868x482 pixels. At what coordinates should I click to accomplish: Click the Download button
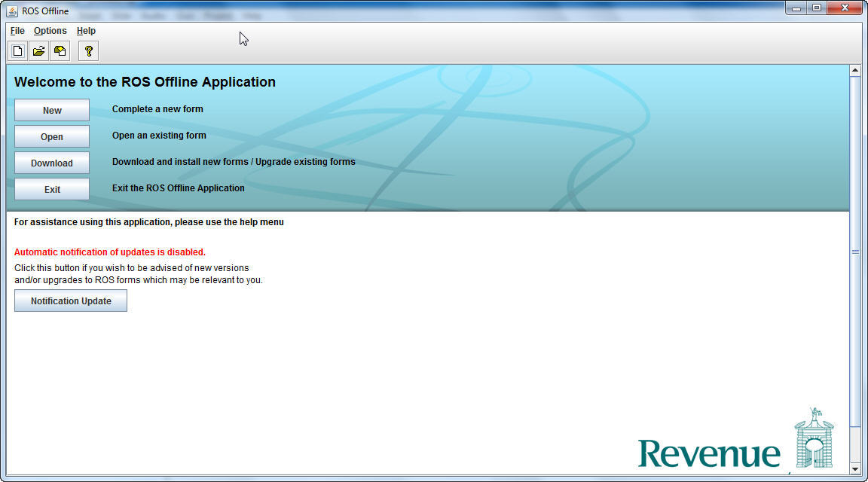[x=52, y=163]
